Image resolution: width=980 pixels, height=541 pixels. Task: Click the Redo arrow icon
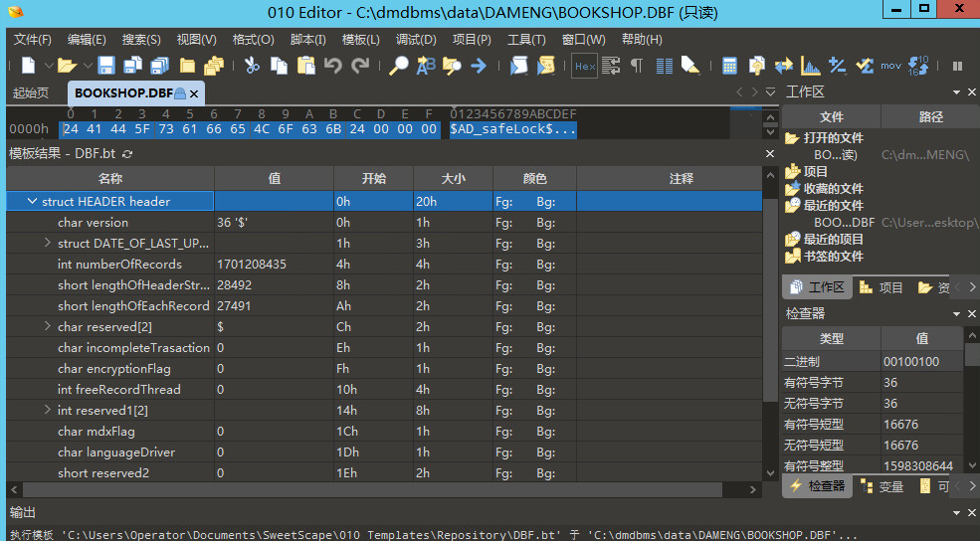click(360, 65)
